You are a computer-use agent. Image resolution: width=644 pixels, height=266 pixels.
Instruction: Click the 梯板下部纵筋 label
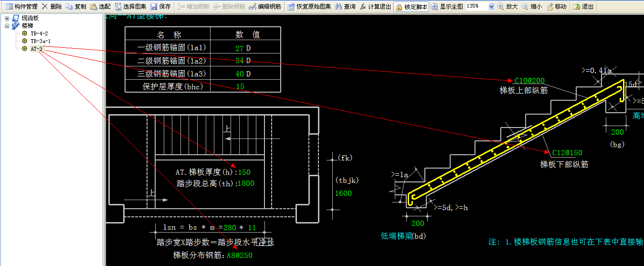[x=564, y=164]
